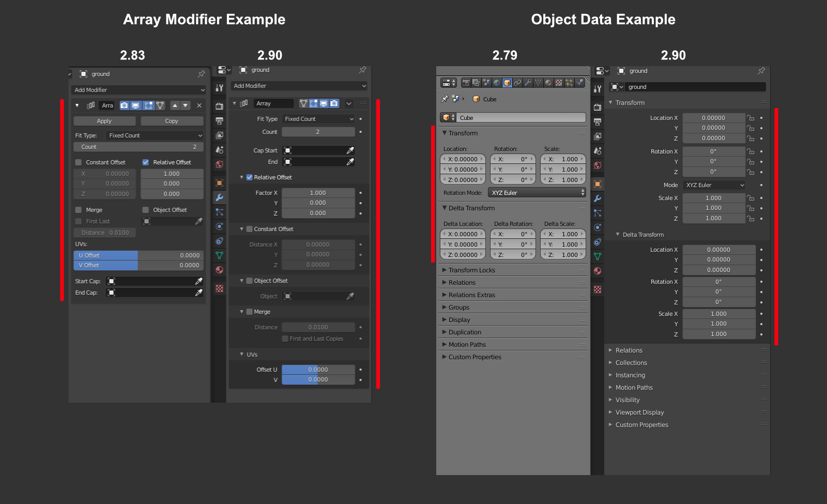Open Mode XYZ Euler dropdown in 2.90 Transform

point(714,185)
